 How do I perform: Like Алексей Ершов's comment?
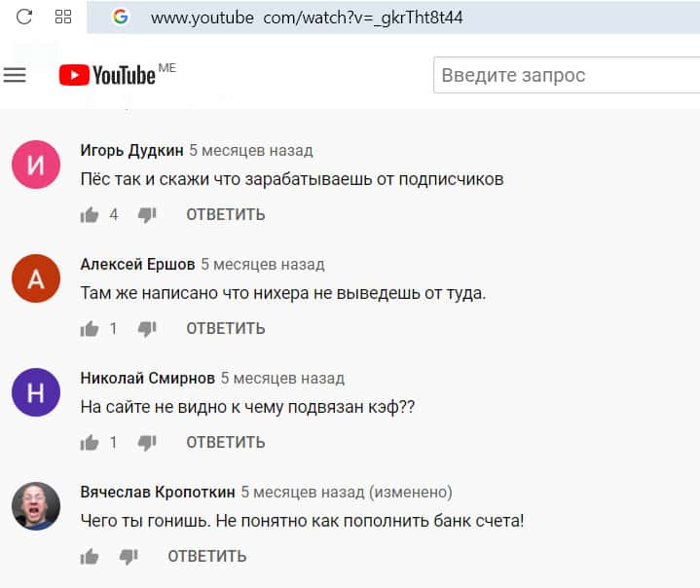coord(90,329)
